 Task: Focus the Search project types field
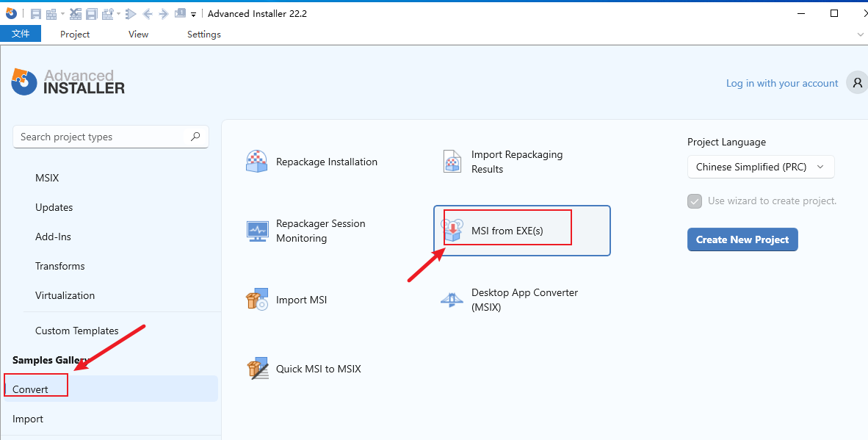[x=111, y=137]
